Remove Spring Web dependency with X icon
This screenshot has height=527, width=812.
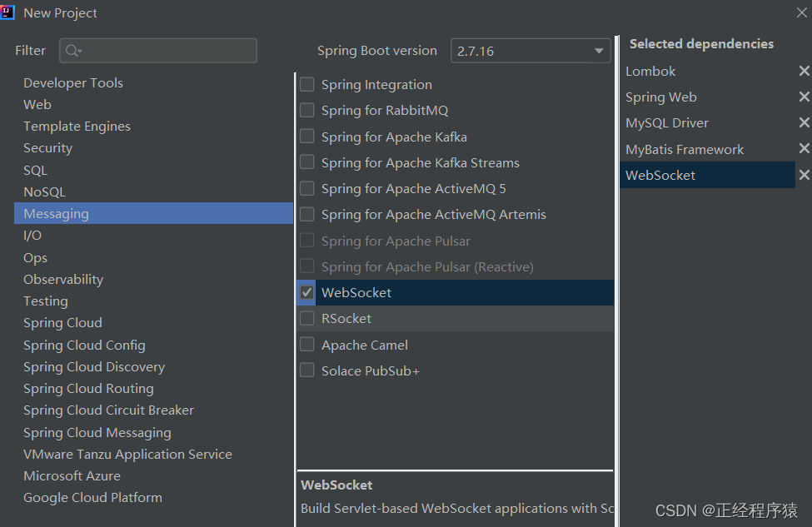(x=804, y=97)
